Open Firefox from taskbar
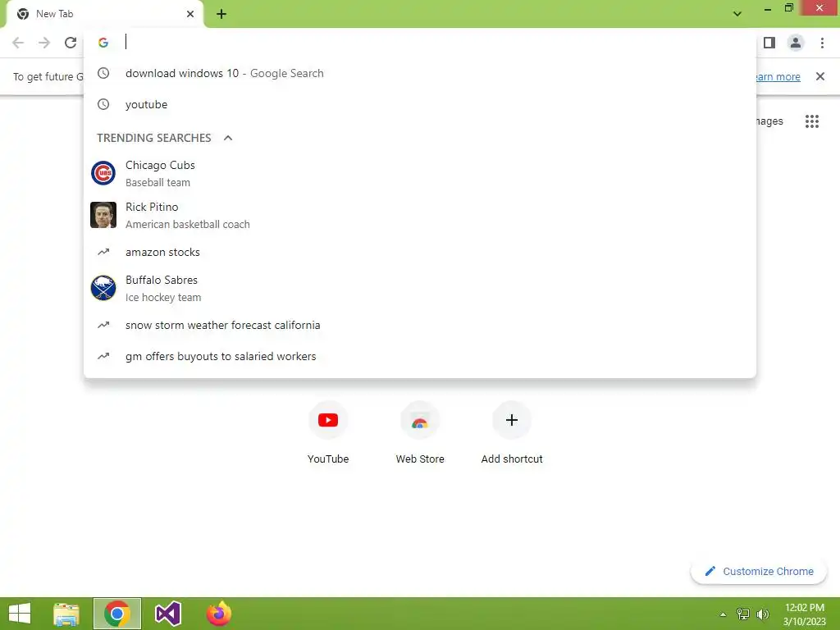 coord(218,614)
